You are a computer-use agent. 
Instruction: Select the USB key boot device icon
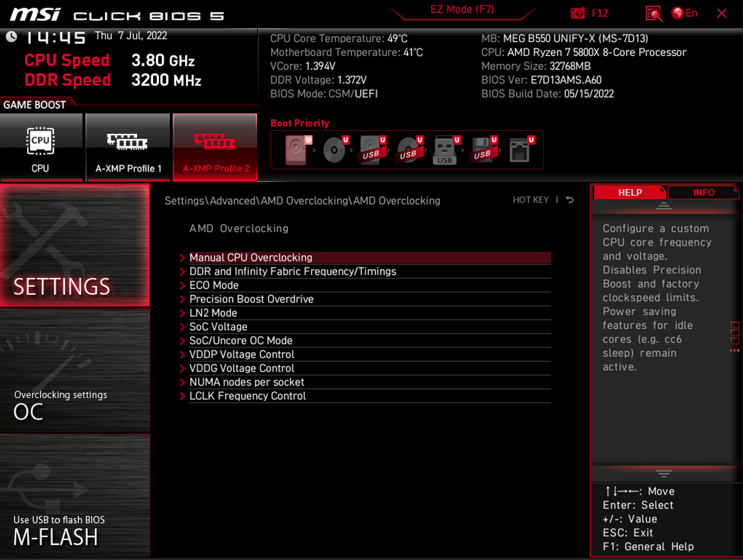point(447,150)
